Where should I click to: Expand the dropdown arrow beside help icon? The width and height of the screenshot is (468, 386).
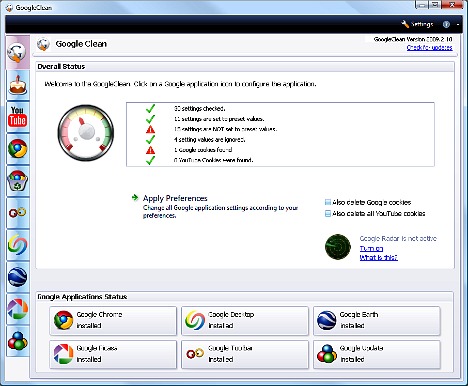point(458,25)
